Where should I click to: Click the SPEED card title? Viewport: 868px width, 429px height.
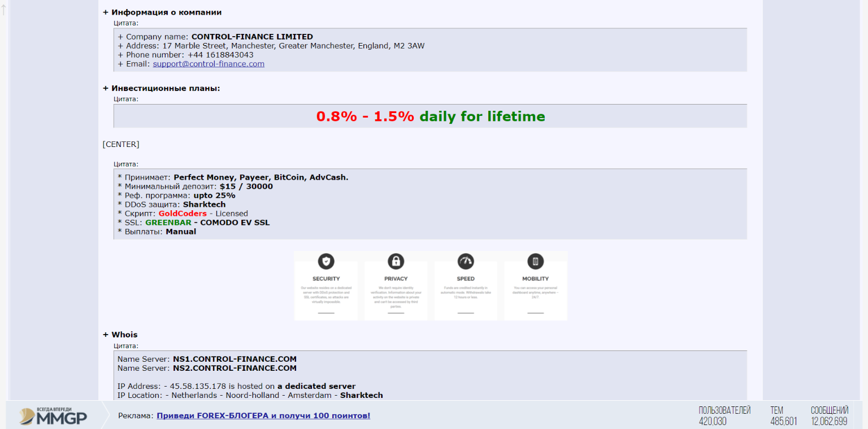pos(466,279)
